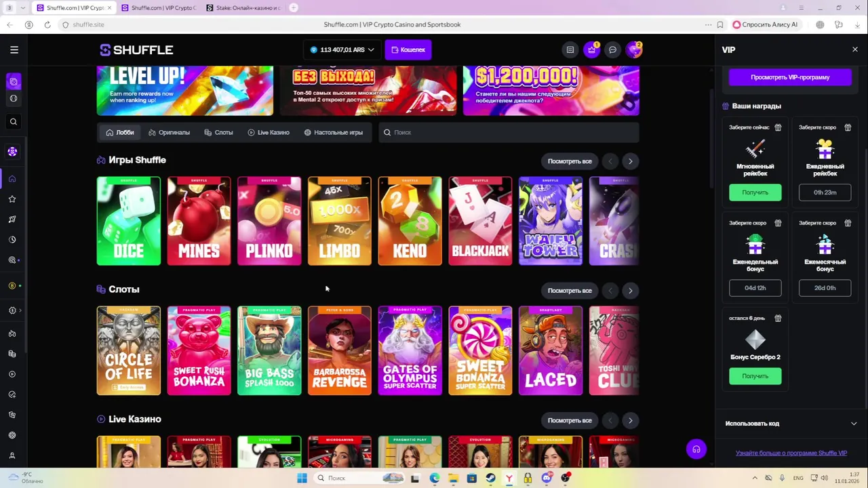The image size is (868, 488).
Task: Go to next Live Казино games arrow
Action: point(630,421)
